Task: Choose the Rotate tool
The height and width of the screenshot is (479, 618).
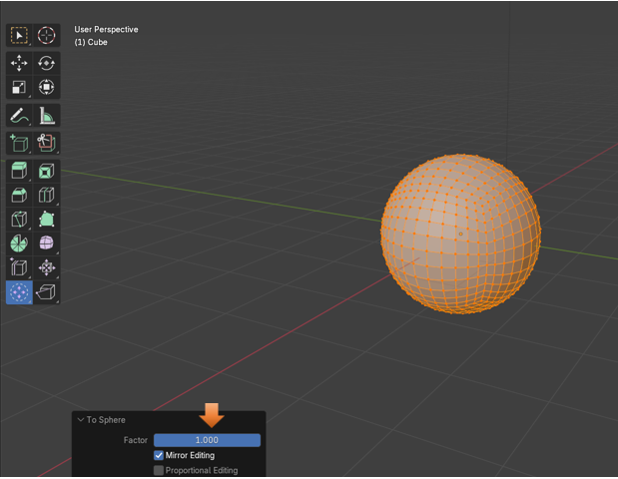Action: pos(47,63)
